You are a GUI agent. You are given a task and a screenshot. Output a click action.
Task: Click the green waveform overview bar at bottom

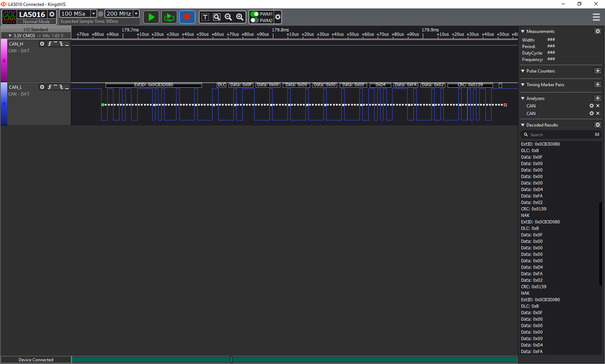click(x=294, y=360)
